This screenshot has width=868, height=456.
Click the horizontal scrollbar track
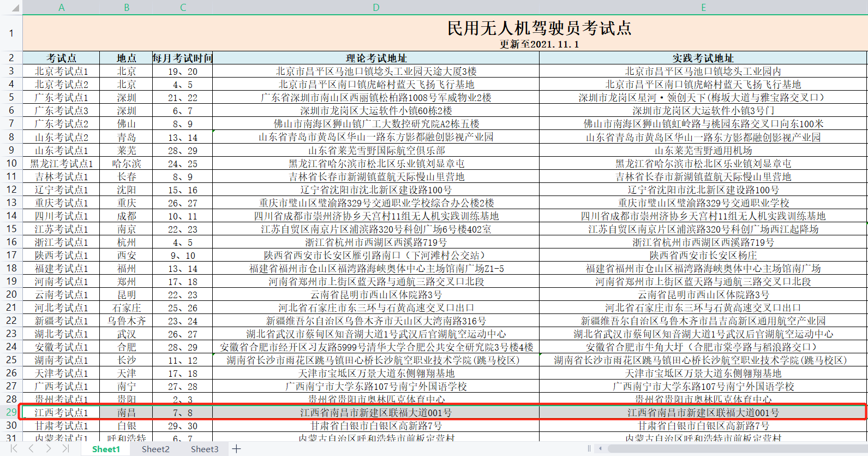[737, 449]
